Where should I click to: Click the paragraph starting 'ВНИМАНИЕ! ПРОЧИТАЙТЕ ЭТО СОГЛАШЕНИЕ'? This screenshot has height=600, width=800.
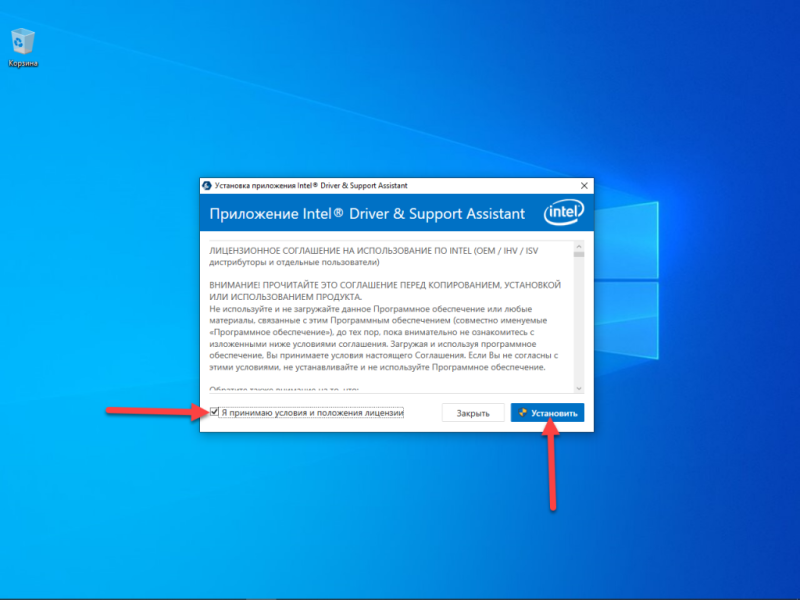[385, 291]
